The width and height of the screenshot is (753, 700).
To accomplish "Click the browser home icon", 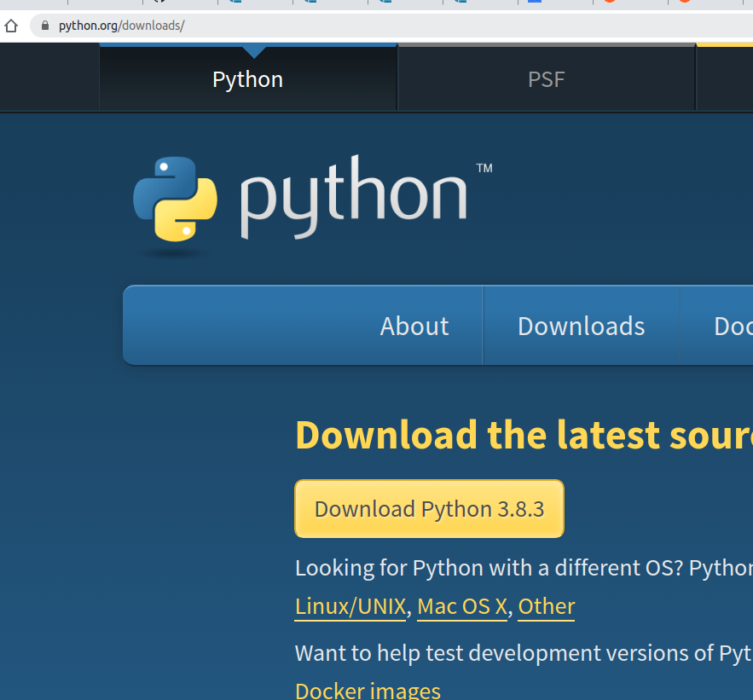I will click(11, 26).
